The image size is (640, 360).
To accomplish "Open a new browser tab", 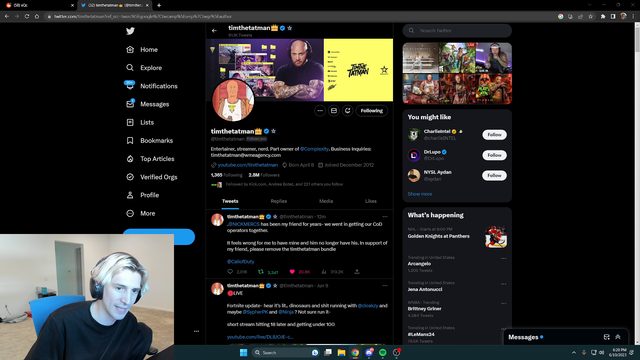I will click(159, 5).
